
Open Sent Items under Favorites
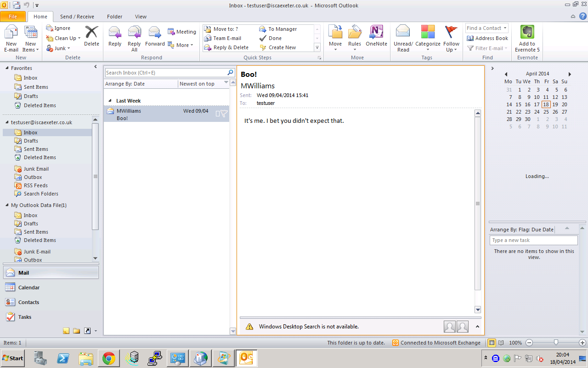[36, 87]
